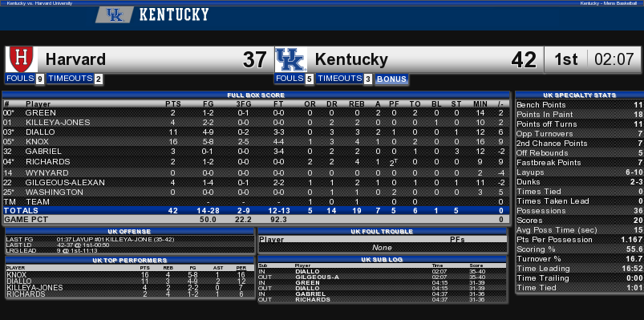The height and width of the screenshot is (320, 644).
Task: Select the 1st period indicator
Action: [x=566, y=59]
